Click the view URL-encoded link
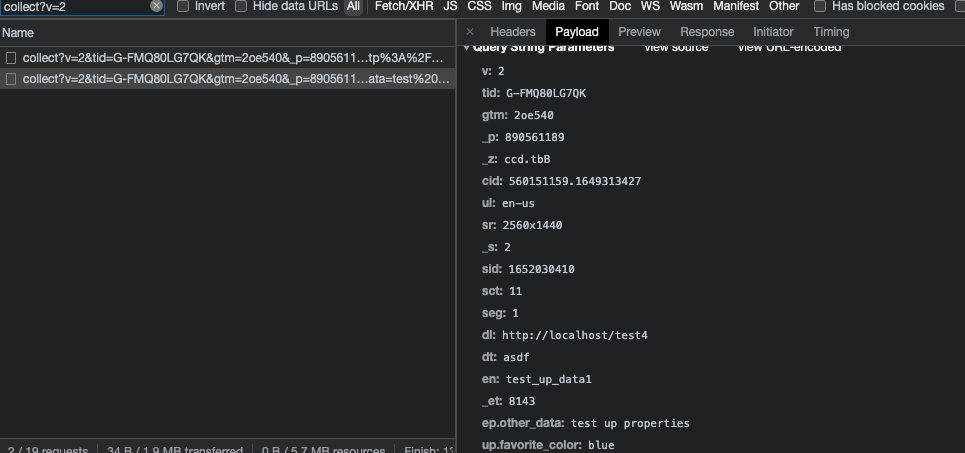 (789, 48)
